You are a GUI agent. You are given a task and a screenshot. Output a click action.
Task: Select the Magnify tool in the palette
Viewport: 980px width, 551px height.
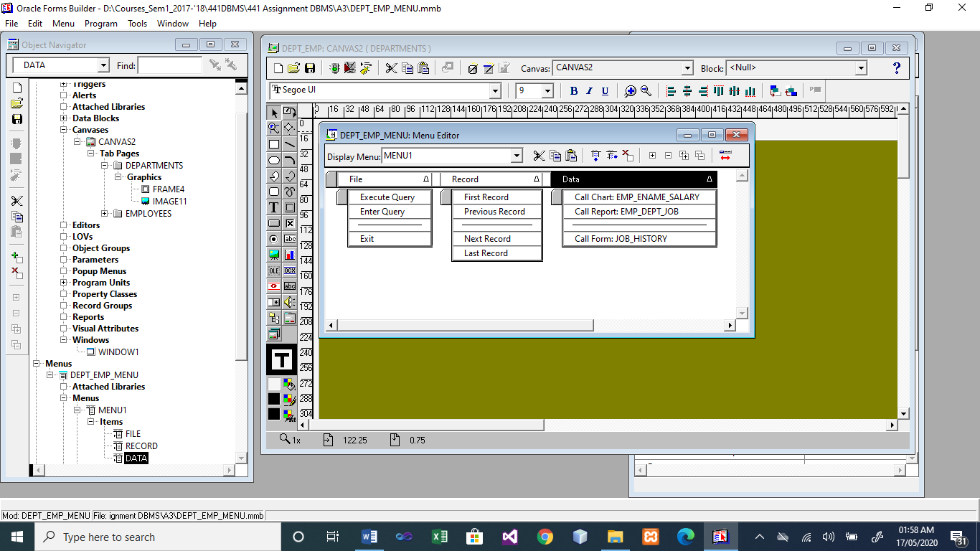click(x=274, y=128)
